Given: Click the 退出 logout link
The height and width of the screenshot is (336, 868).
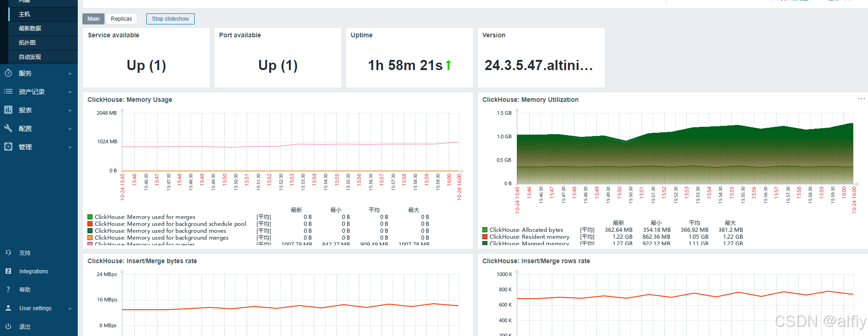Looking at the screenshot, I should coord(25,327).
